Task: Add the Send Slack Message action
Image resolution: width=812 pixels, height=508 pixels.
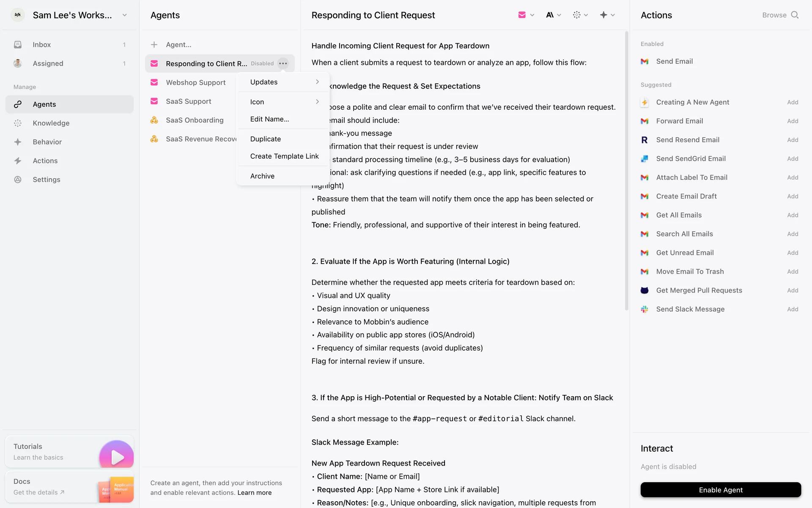Action: [x=792, y=309]
